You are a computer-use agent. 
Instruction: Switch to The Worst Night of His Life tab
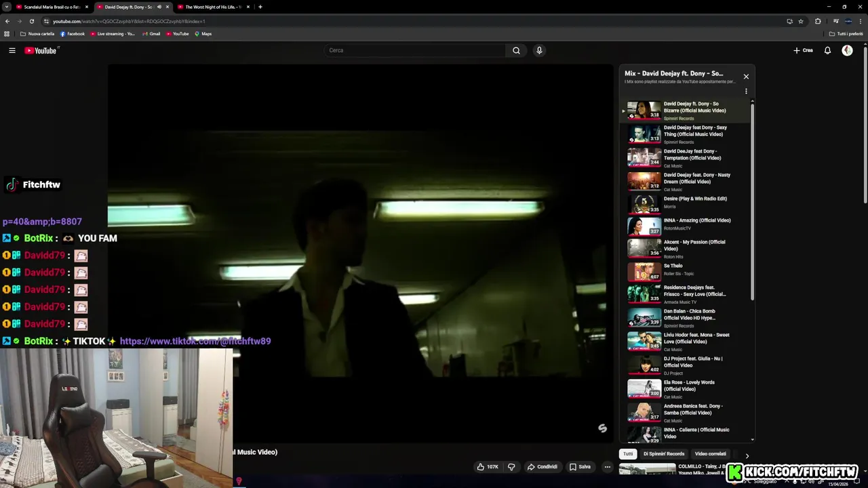[213, 7]
